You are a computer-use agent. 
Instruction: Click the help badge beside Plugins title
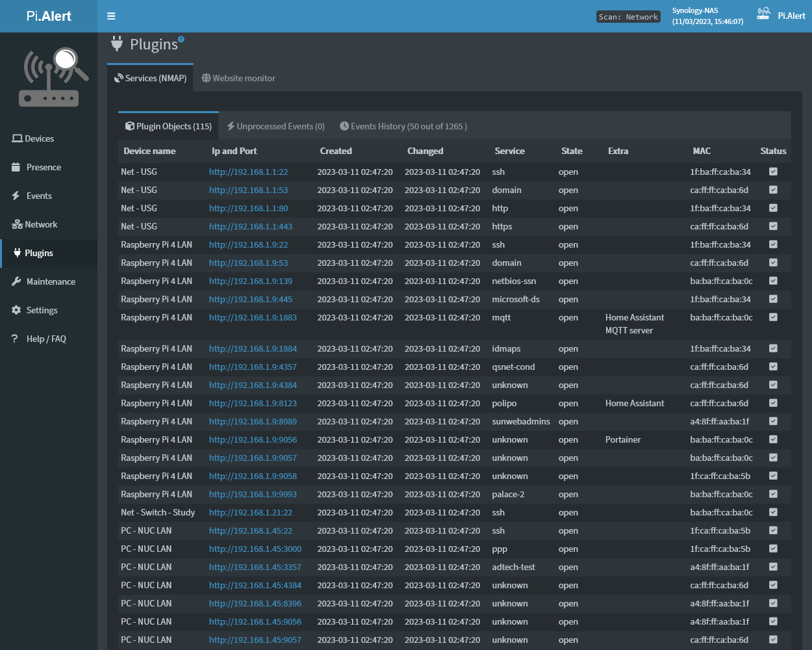click(181, 39)
